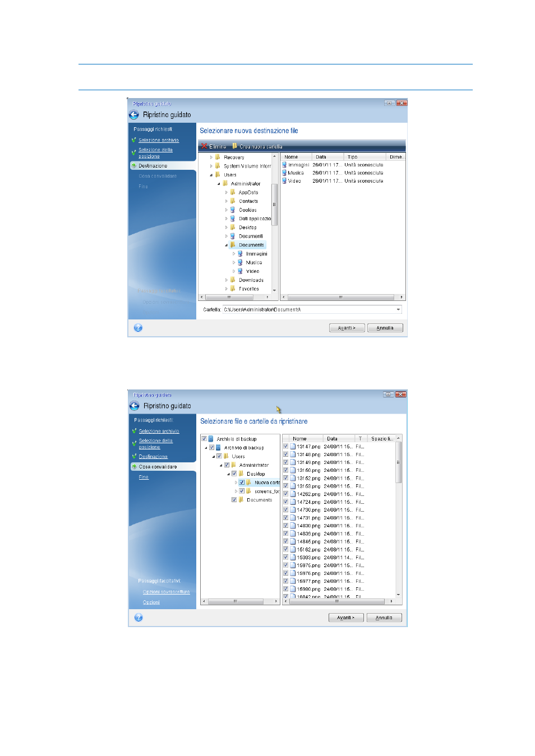Click the Contacts folder icon
The width and height of the screenshot is (535, 756).
point(233,201)
